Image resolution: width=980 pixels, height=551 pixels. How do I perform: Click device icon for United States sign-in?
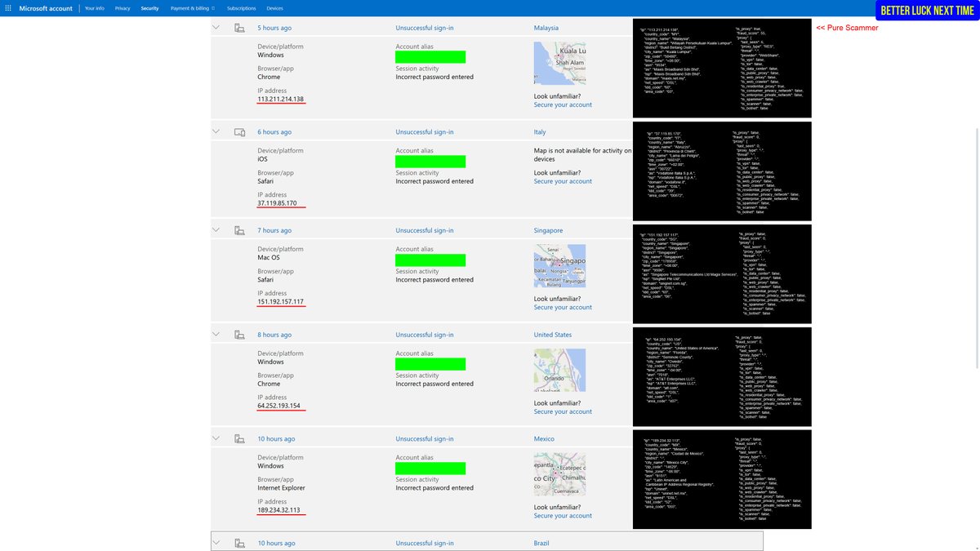239,335
